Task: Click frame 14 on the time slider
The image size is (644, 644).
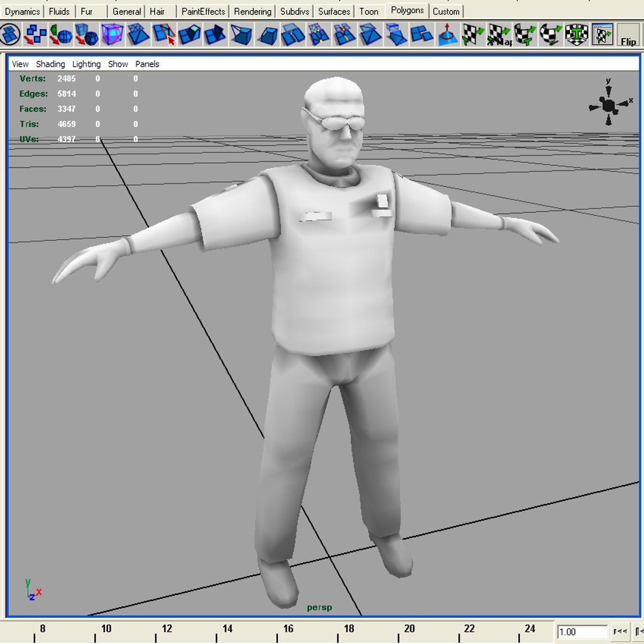Action: tap(227, 629)
